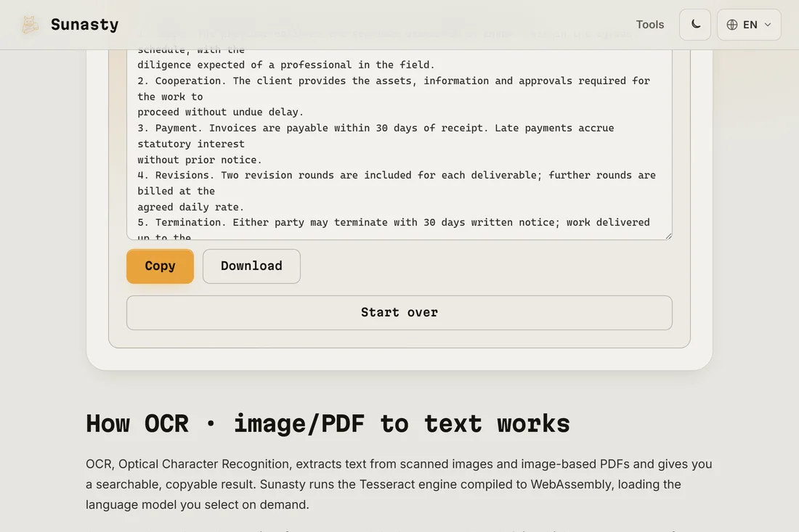The image size is (799, 532).
Task: Click the heading 'How OCR · image/PDF to text works'
Action: pyautogui.click(x=328, y=424)
